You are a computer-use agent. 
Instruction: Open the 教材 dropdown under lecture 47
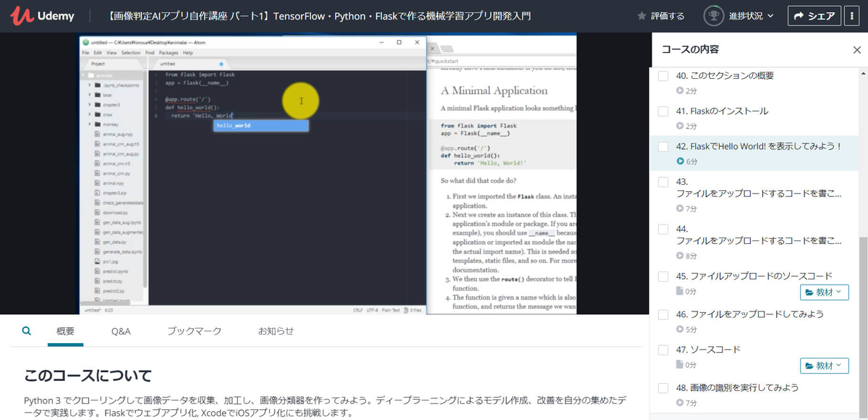point(824,366)
